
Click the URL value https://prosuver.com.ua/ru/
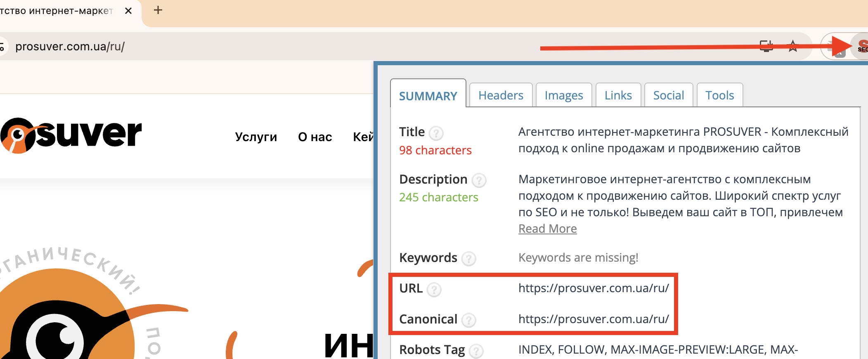[594, 288]
